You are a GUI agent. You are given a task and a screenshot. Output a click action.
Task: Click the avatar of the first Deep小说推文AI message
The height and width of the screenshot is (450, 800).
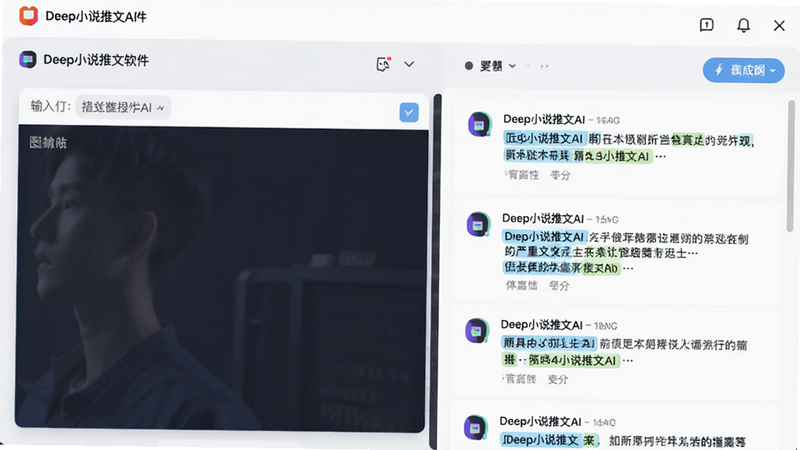[x=479, y=124]
